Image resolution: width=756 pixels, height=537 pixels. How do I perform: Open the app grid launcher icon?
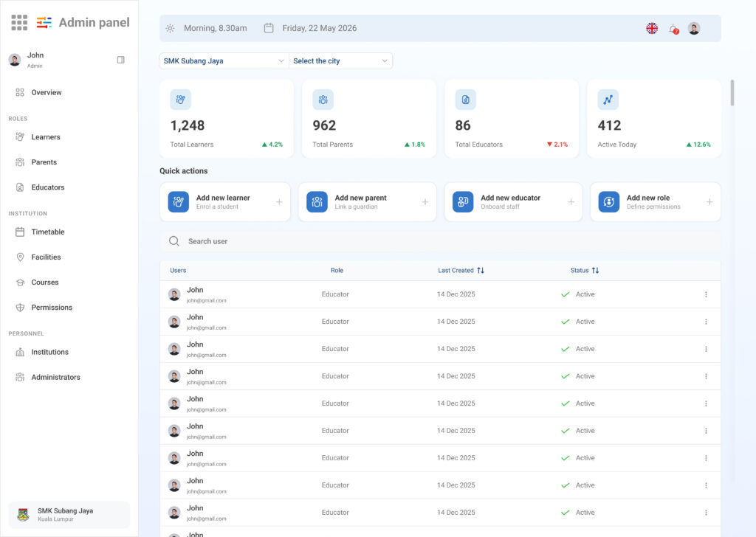click(x=19, y=22)
